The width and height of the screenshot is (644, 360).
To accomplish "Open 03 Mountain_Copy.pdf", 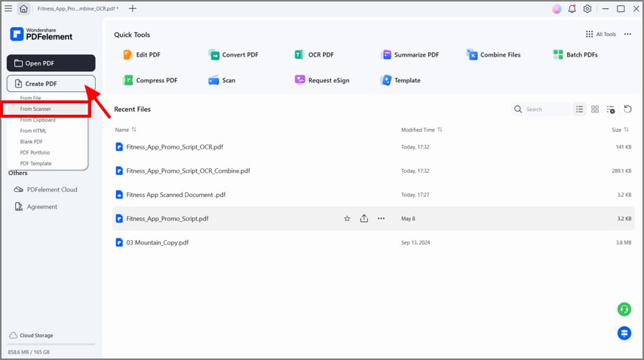I will (373, 242).
